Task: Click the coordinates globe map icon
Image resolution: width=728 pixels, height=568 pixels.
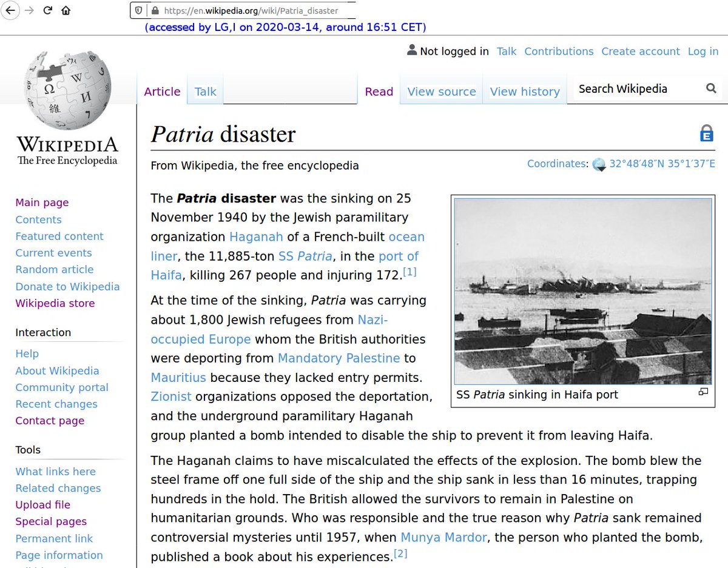Action: pyautogui.click(x=599, y=164)
